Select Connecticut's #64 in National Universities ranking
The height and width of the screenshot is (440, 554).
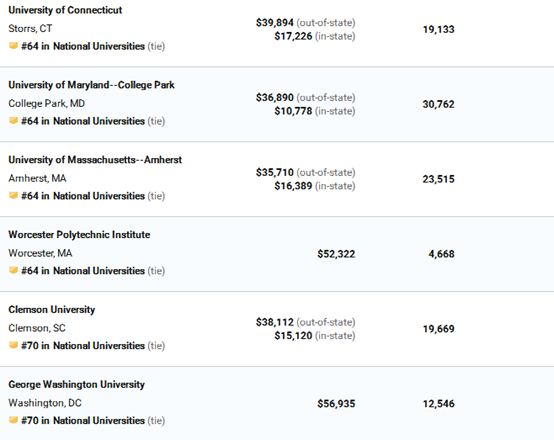click(83, 46)
